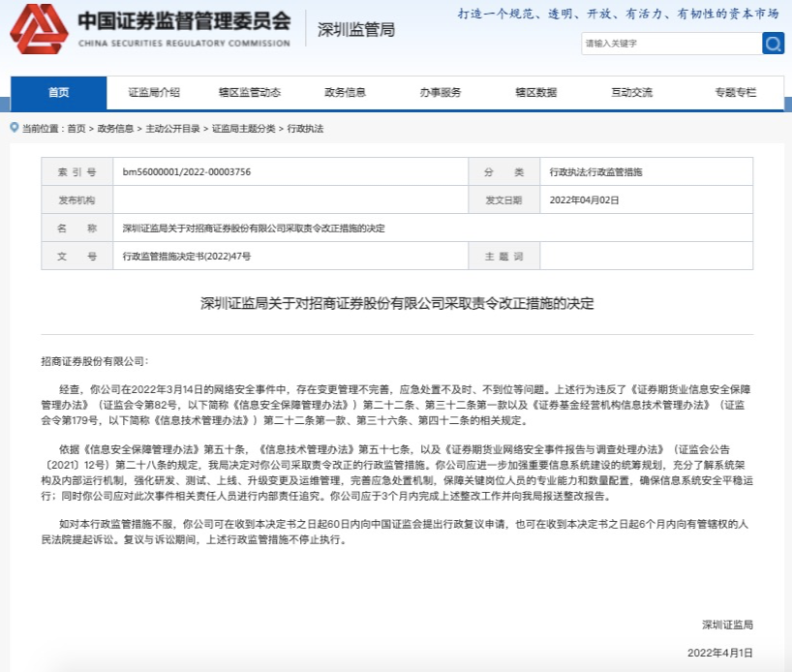Click the 行政执法 breadcrumb link
Viewport: 792px width, 672px height.
[x=305, y=128]
